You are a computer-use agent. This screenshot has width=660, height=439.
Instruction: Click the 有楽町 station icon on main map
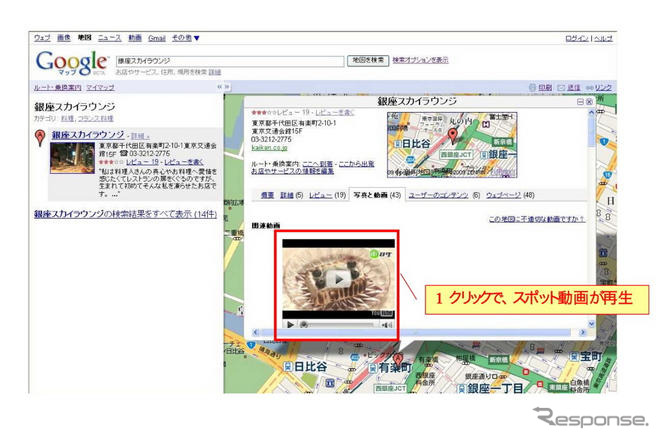coord(373,368)
